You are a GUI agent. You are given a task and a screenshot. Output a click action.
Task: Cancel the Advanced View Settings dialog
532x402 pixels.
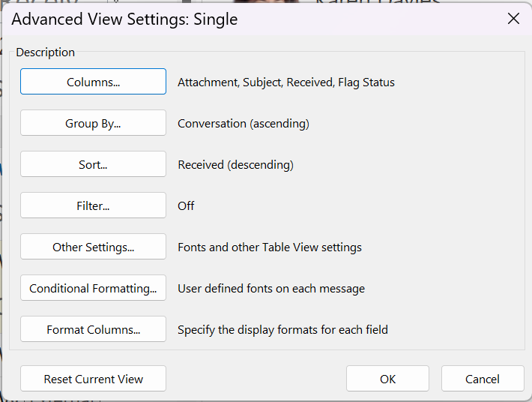click(x=483, y=379)
